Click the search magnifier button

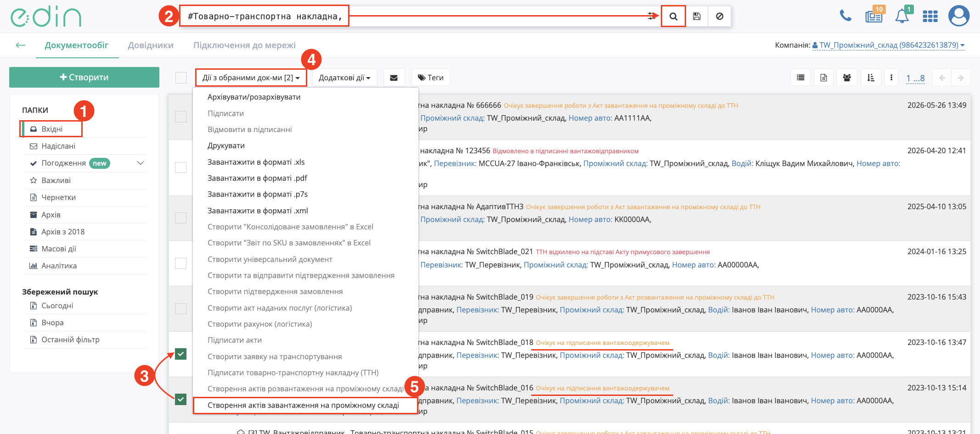[x=673, y=16]
